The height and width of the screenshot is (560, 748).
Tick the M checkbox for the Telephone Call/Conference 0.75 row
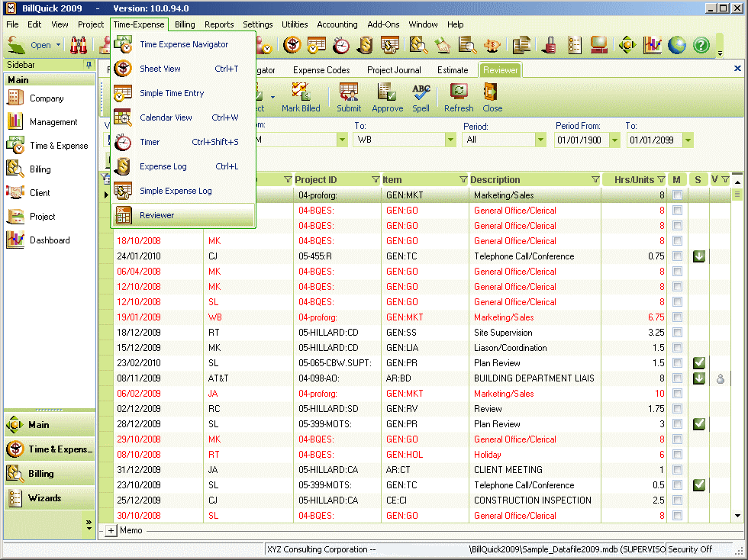[x=677, y=256]
